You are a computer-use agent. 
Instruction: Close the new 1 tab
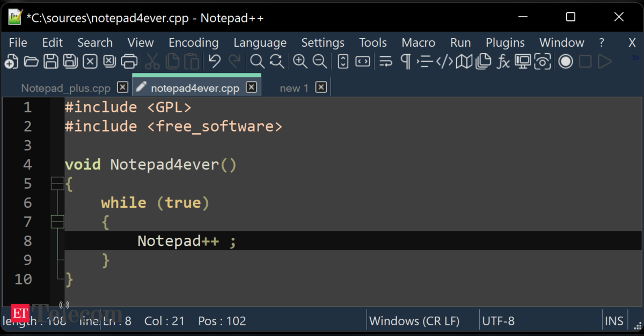tap(321, 87)
